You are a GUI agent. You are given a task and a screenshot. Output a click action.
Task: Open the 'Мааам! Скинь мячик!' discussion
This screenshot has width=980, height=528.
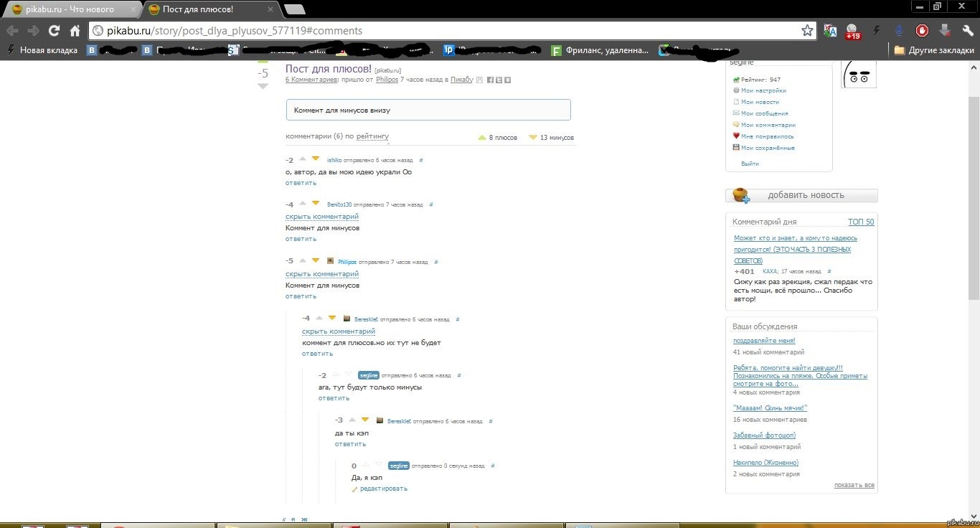(771, 408)
